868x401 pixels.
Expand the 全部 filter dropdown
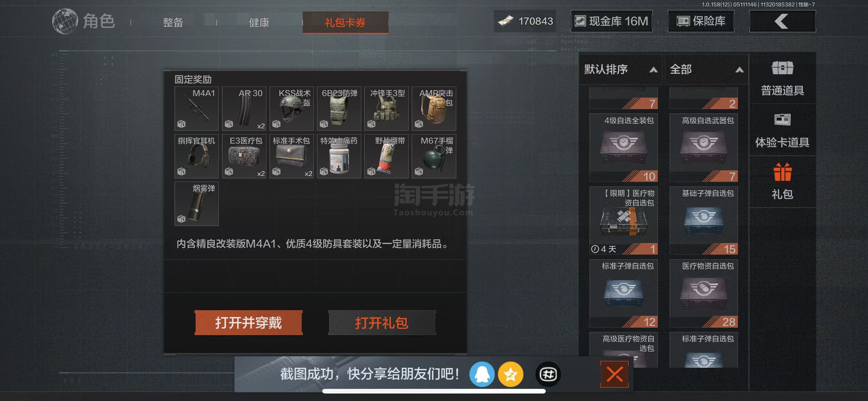tap(706, 70)
